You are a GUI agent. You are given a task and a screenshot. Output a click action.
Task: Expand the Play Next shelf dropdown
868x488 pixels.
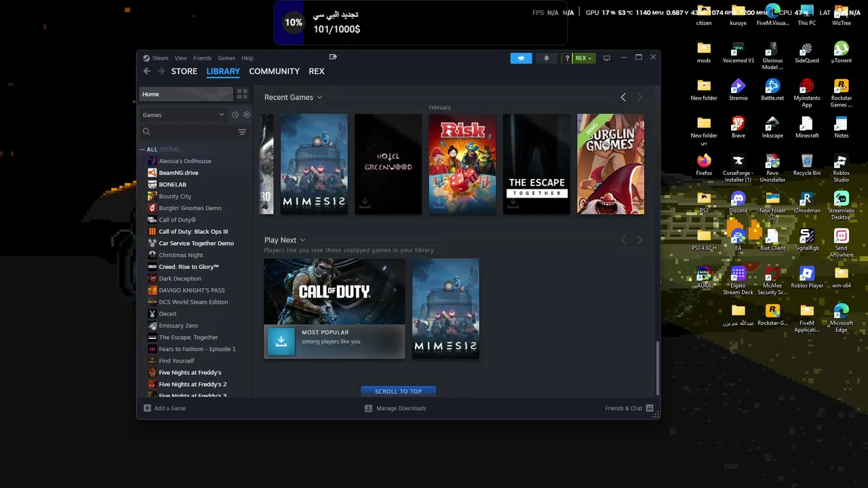[302, 240]
